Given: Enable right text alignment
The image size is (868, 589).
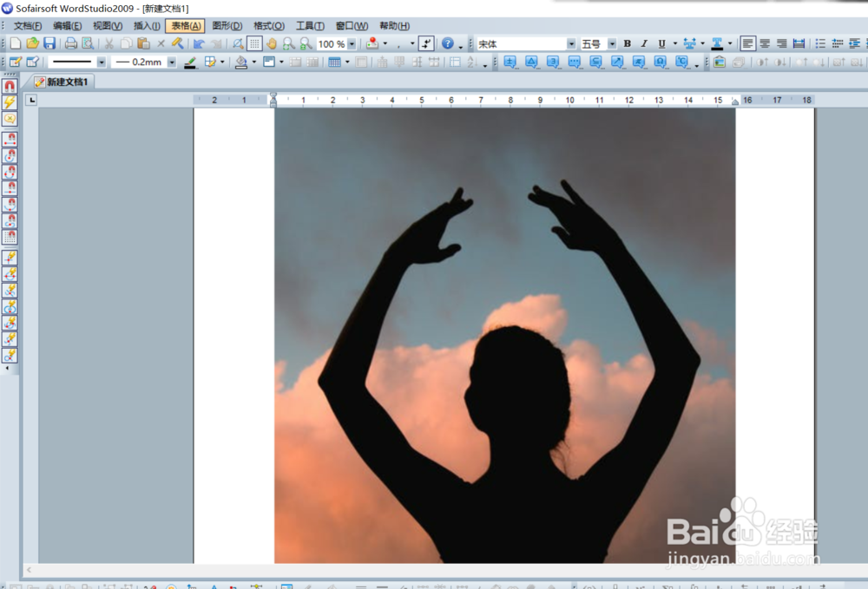Looking at the screenshot, I should click(x=782, y=43).
